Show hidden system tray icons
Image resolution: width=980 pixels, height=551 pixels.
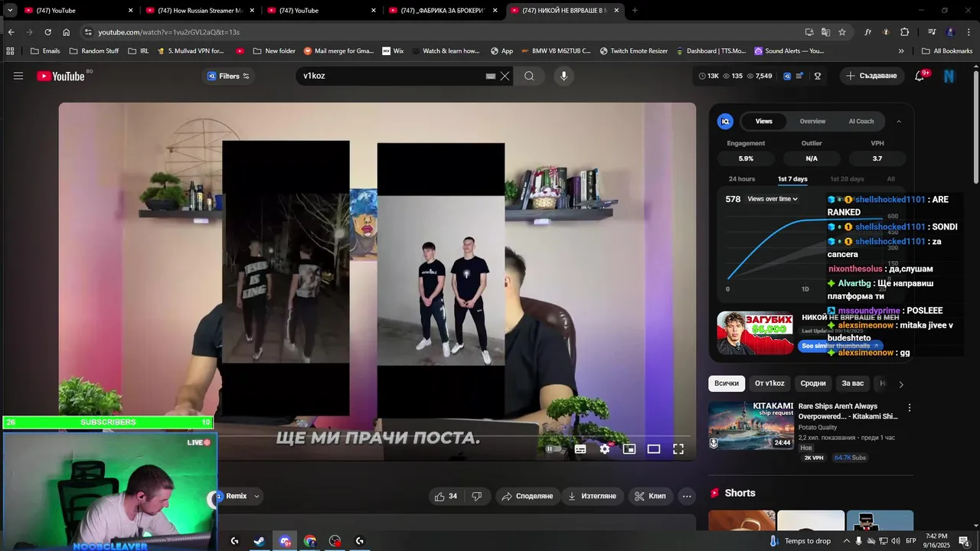(x=846, y=541)
